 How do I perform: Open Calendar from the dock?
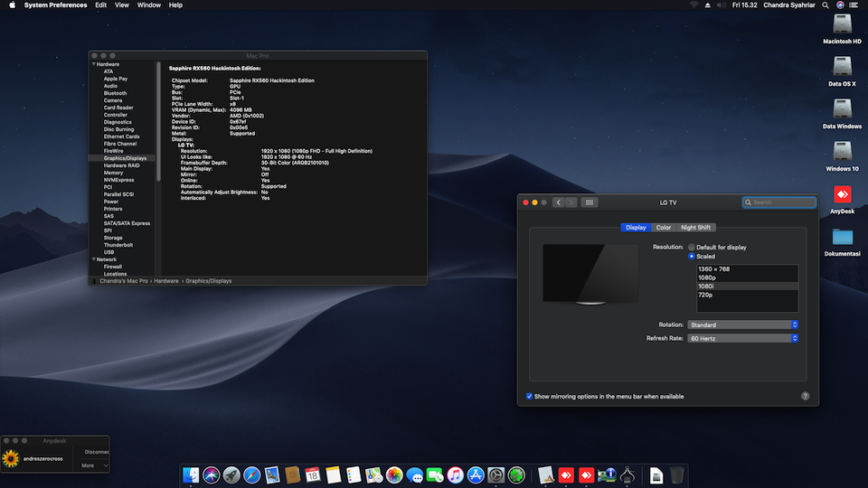click(313, 475)
